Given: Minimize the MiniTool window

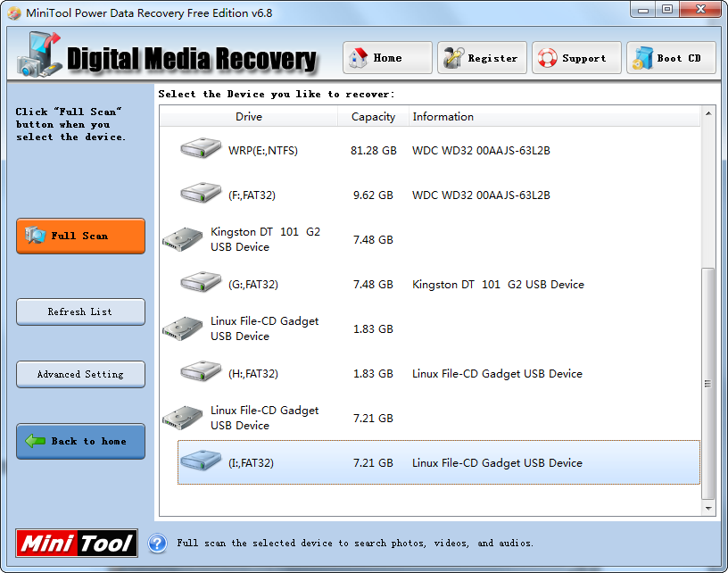Looking at the screenshot, I should [643, 10].
